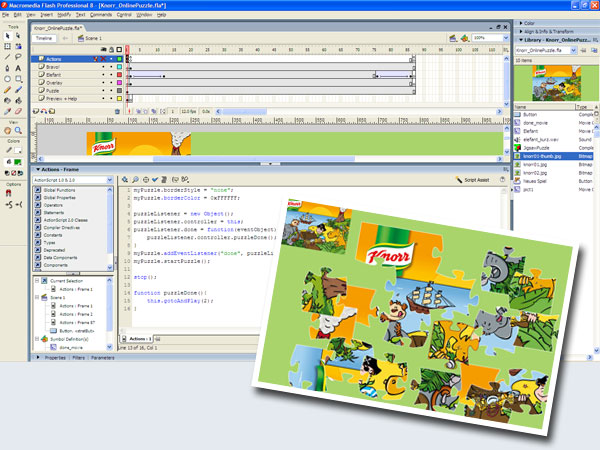Image resolution: width=600 pixels, height=450 pixels.
Task: Click the Check Syntax checkmark icon
Action: click(155, 179)
